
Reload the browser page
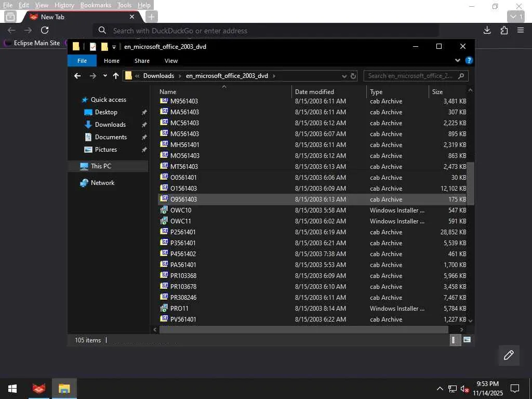click(45, 30)
